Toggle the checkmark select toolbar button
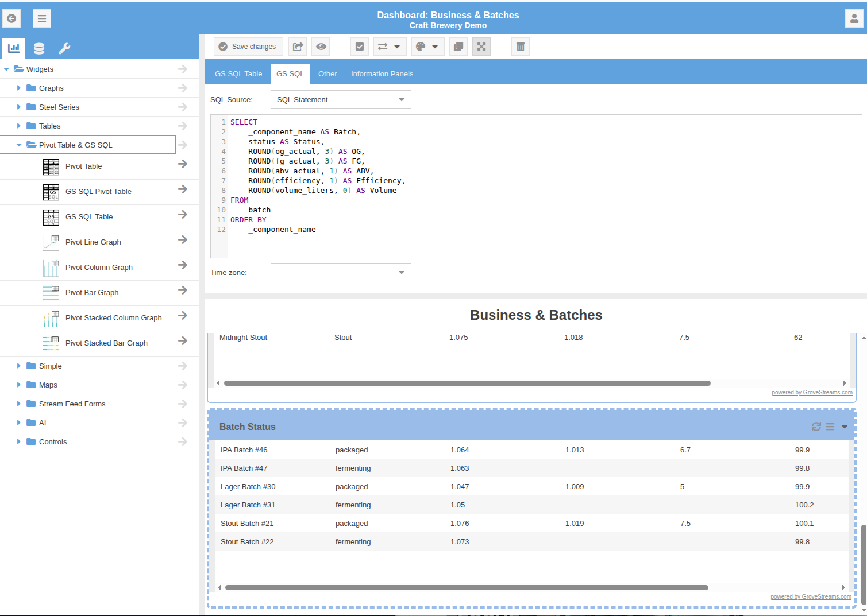 360,47
